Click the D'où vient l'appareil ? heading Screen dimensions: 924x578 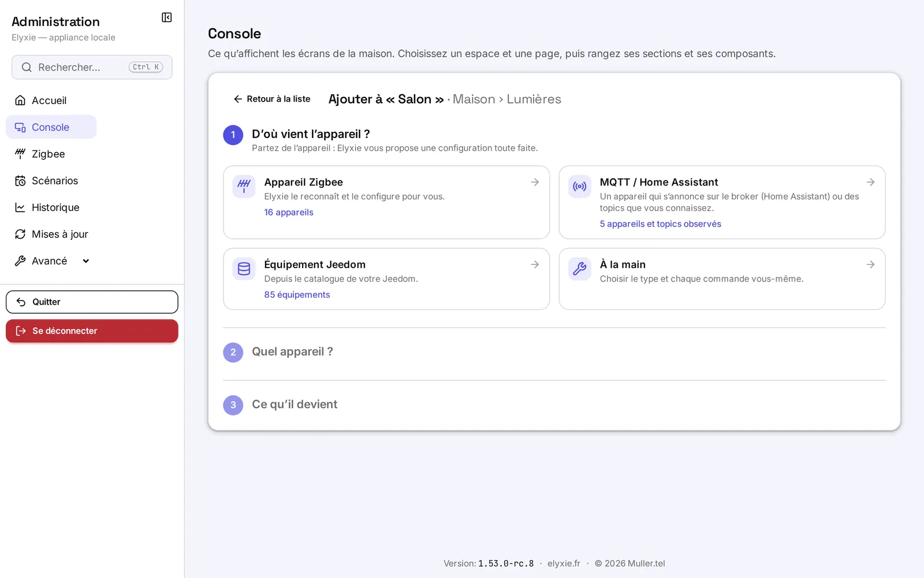click(x=311, y=134)
